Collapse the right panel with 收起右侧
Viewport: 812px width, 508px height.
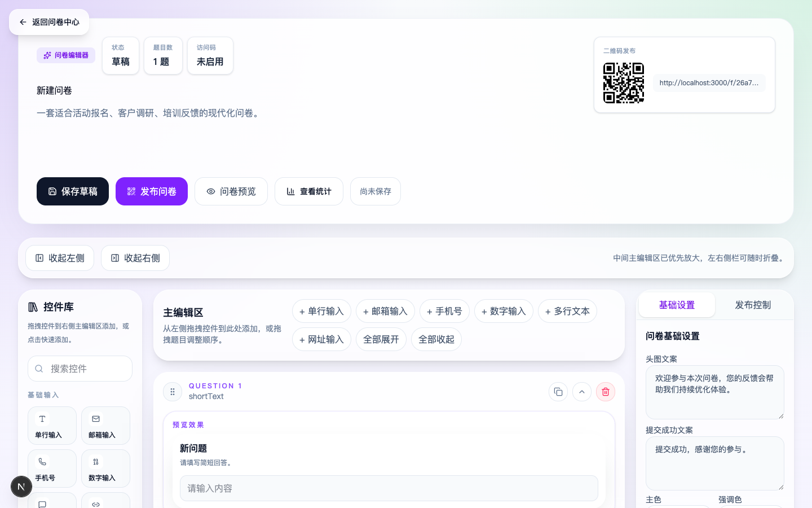pyautogui.click(x=135, y=258)
